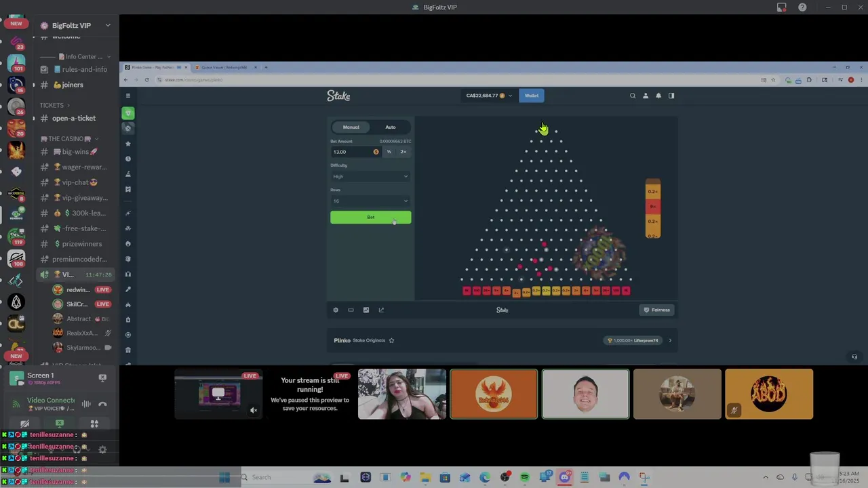Open Windows Start menu
Screen dimensions: 868x488
[x=224, y=477]
